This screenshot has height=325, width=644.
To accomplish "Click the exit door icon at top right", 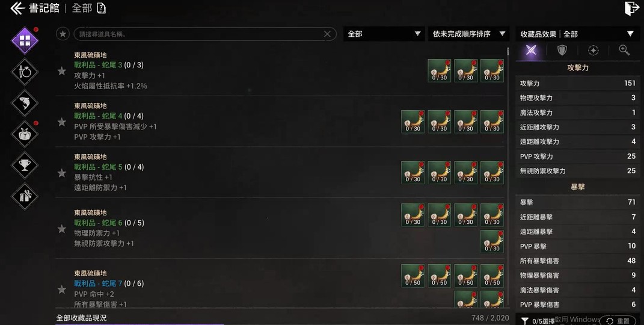I will (631, 8).
